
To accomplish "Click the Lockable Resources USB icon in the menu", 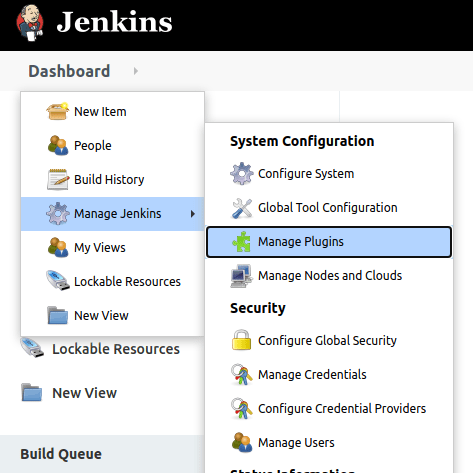I will pos(58,280).
